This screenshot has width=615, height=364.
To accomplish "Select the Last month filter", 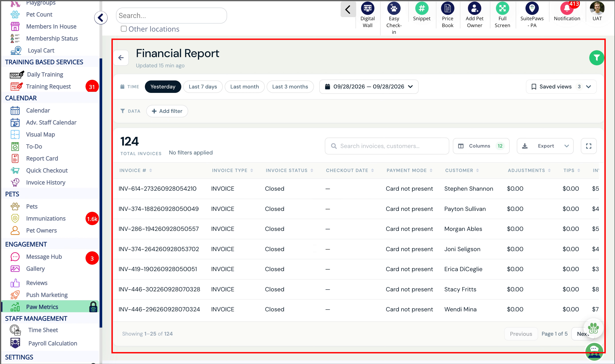I will tap(244, 87).
